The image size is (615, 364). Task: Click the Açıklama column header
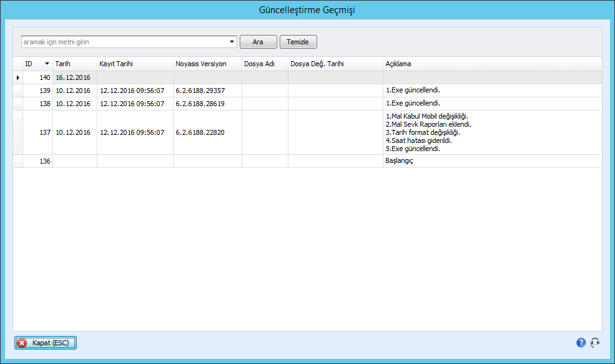point(493,64)
